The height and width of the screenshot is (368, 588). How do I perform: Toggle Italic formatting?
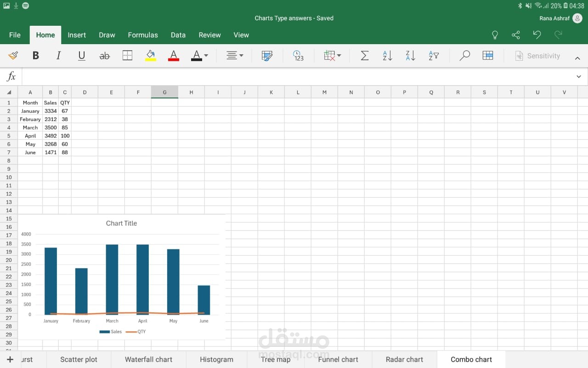[x=58, y=56]
